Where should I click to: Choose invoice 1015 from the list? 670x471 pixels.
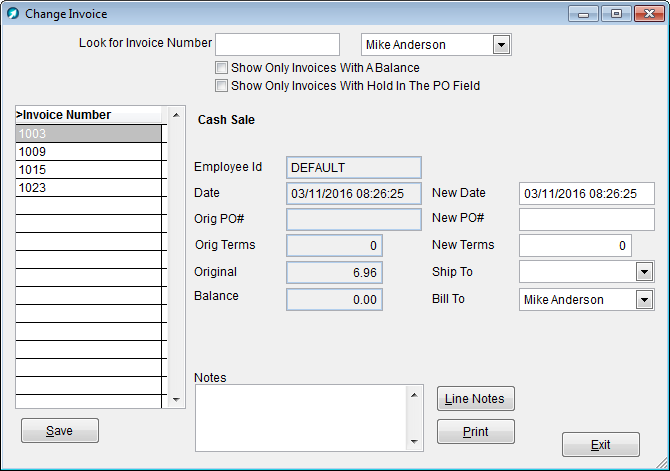[x=88, y=170]
